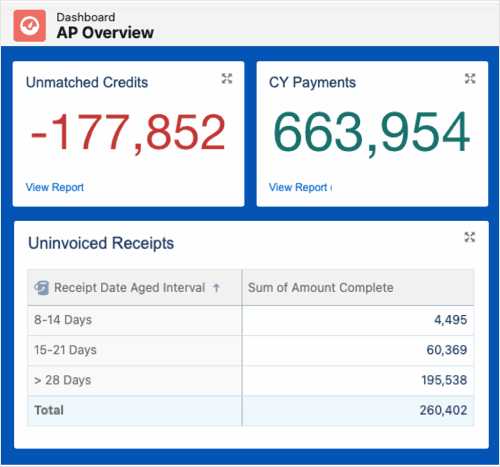
Task: Click the CY Payments widget title
Action: click(x=312, y=82)
